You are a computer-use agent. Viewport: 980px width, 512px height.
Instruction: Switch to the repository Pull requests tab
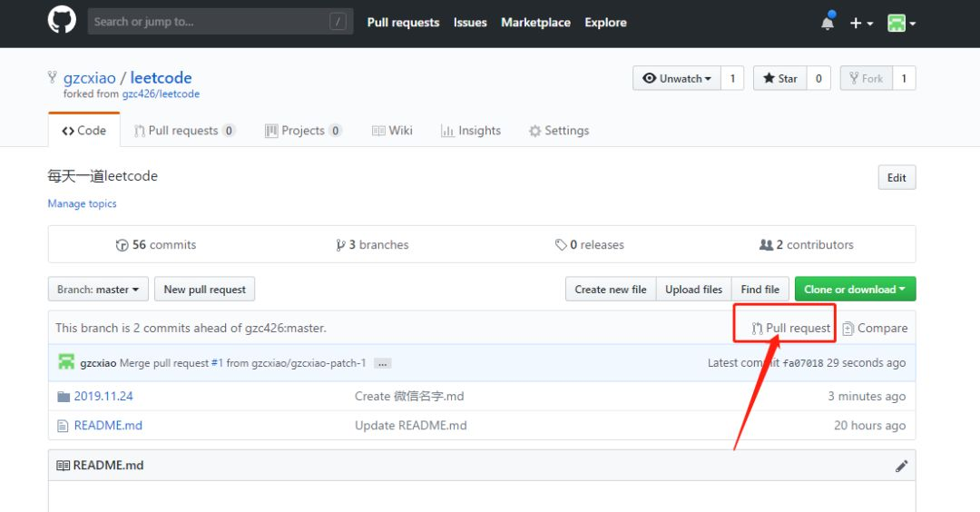point(184,130)
